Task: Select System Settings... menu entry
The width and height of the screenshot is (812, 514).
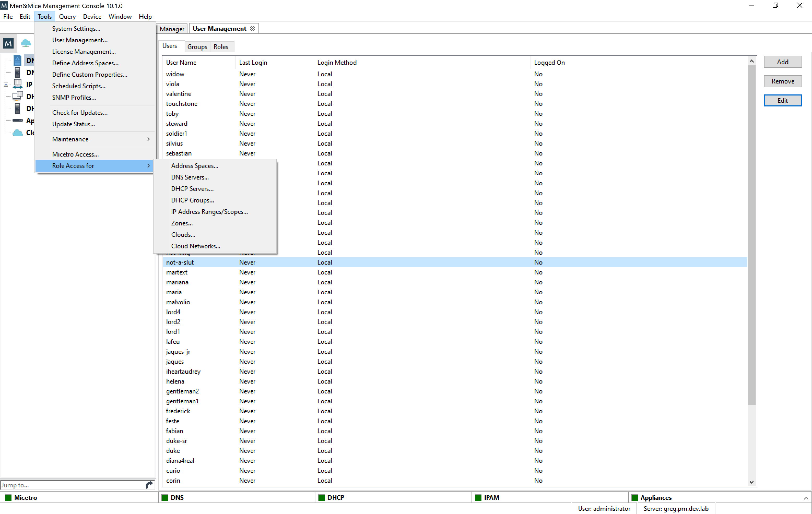Action: click(x=76, y=29)
